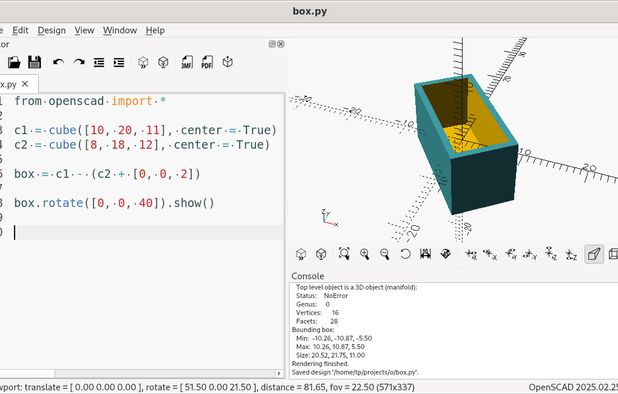Close the box.py editor tab
The height and width of the screenshot is (394, 618).
click(25, 84)
